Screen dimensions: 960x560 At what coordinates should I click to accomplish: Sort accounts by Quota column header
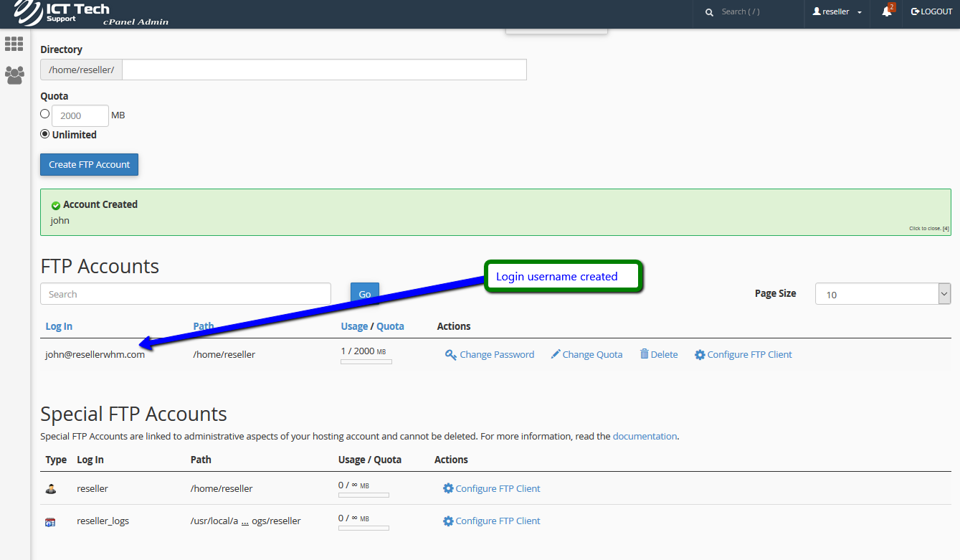pos(390,326)
